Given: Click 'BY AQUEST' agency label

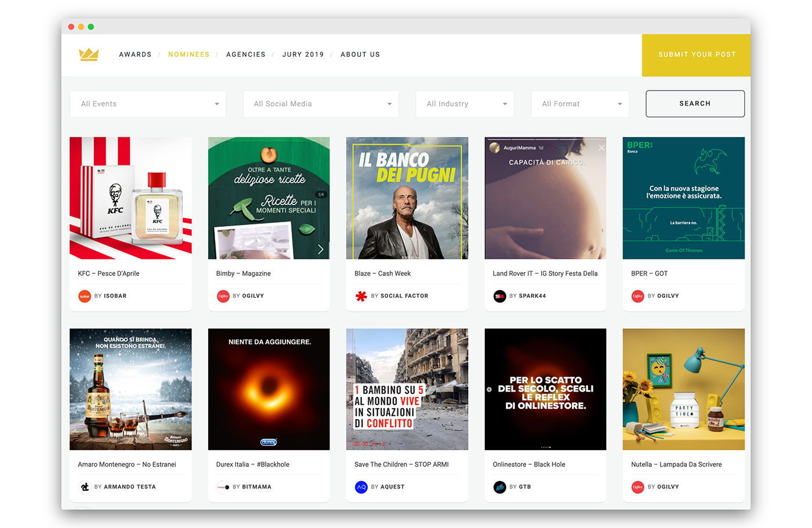Looking at the screenshot, I should click(388, 487).
